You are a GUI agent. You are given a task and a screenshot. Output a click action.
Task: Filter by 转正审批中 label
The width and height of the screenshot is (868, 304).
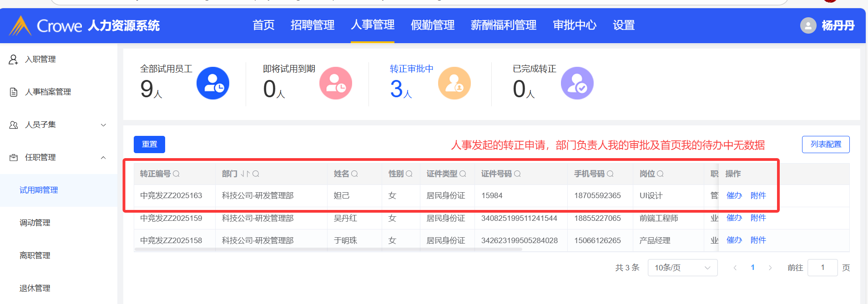pos(412,69)
